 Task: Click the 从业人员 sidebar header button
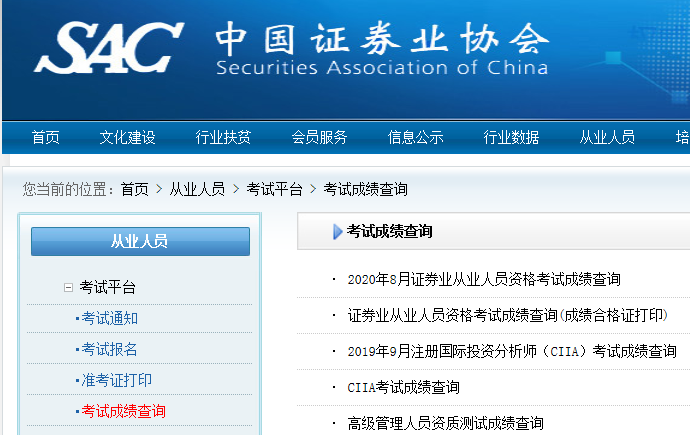(139, 241)
